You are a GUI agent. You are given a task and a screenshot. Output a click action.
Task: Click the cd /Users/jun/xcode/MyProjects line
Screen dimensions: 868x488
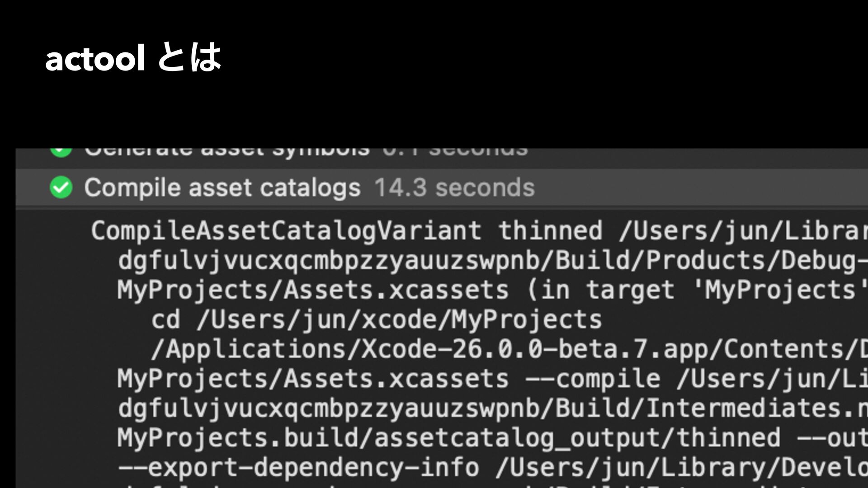point(376,320)
